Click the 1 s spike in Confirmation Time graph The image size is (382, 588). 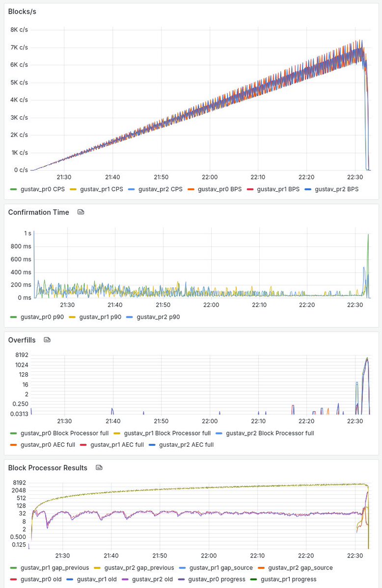[368, 236]
